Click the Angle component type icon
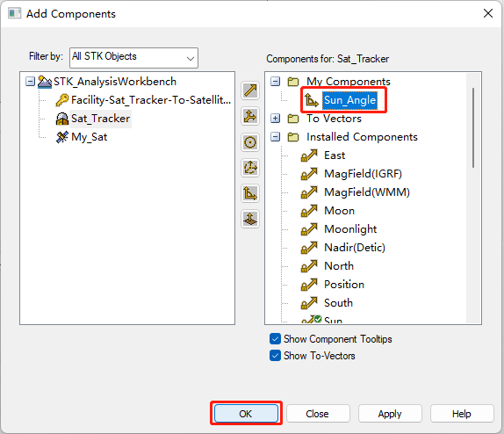This screenshot has width=504, height=434. coord(250,193)
